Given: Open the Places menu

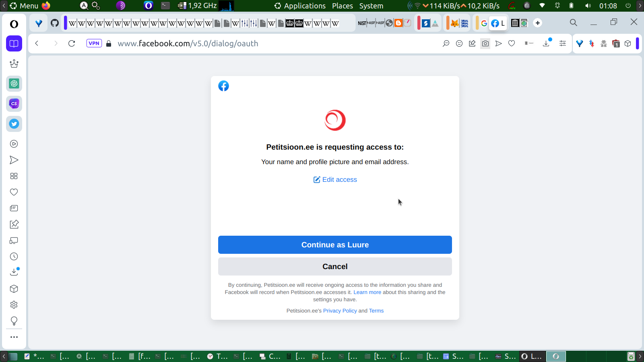Looking at the screenshot, I should coord(343,6).
